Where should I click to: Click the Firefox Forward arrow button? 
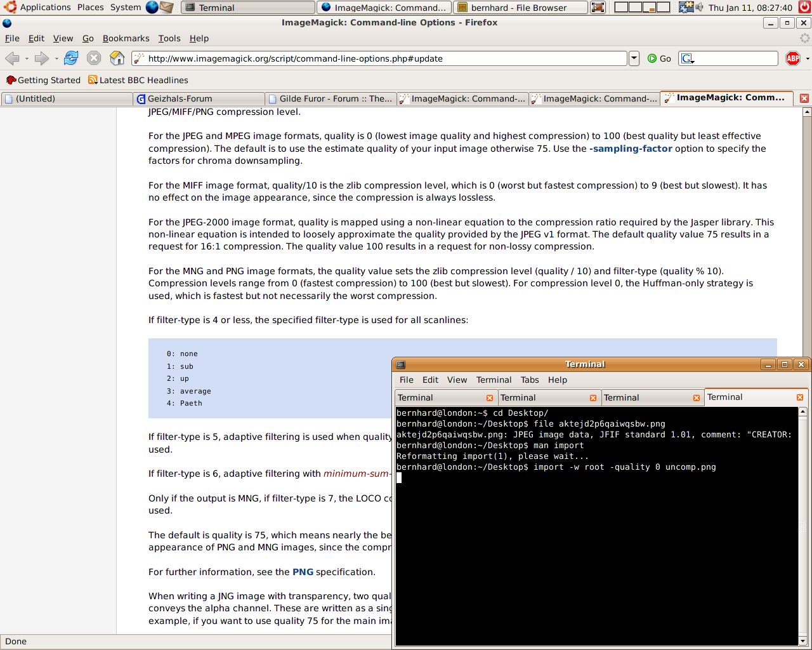click(x=42, y=58)
